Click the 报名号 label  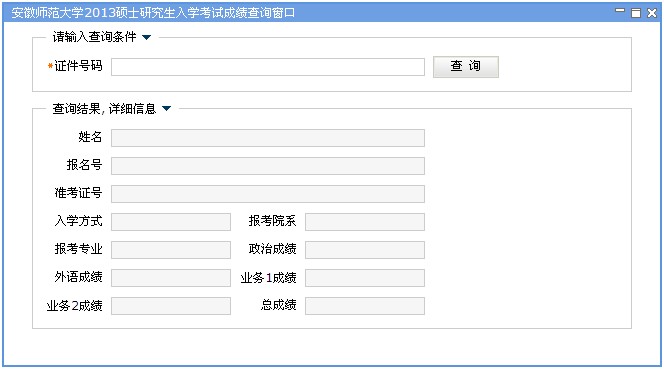[84, 165]
